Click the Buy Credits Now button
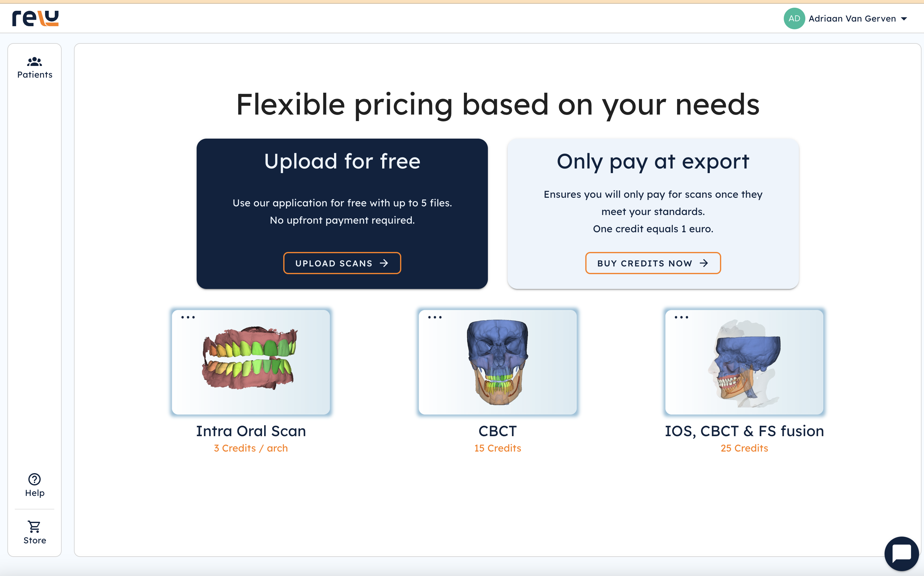The width and height of the screenshot is (924, 576). (x=652, y=263)
